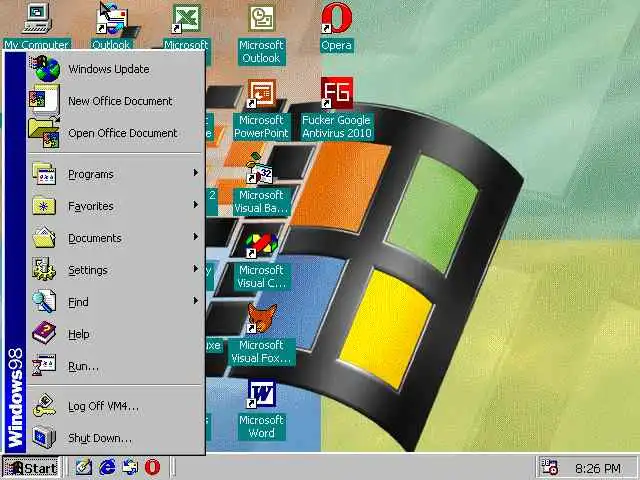Select Windows Update menu entry text
The width and height of the screenshot is (640, 480).
pyautogui.click(x=109, y=69)
